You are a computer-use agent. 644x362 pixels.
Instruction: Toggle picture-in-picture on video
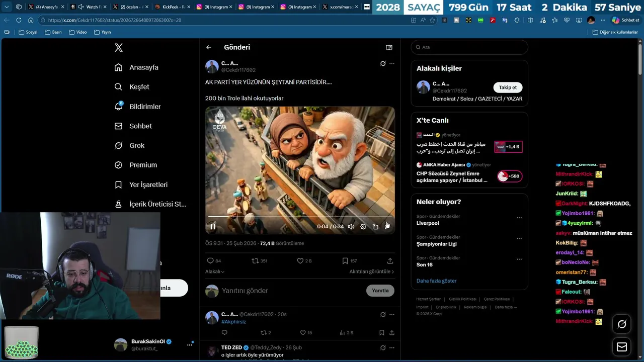click(375, 227)
